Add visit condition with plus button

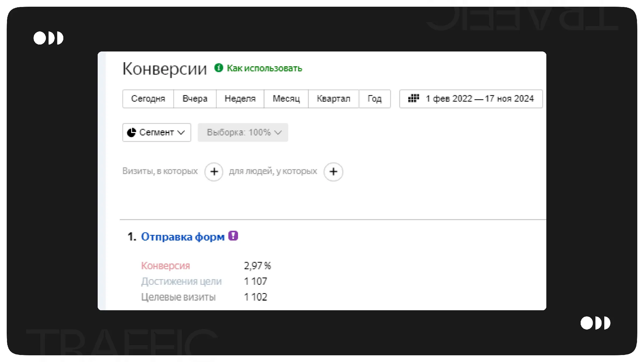click(x=214, y=172)
